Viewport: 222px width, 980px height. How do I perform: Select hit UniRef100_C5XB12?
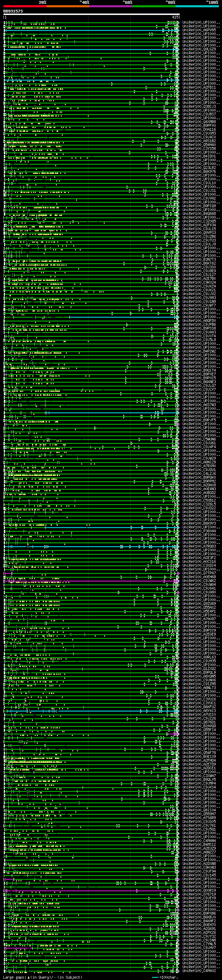199,500
